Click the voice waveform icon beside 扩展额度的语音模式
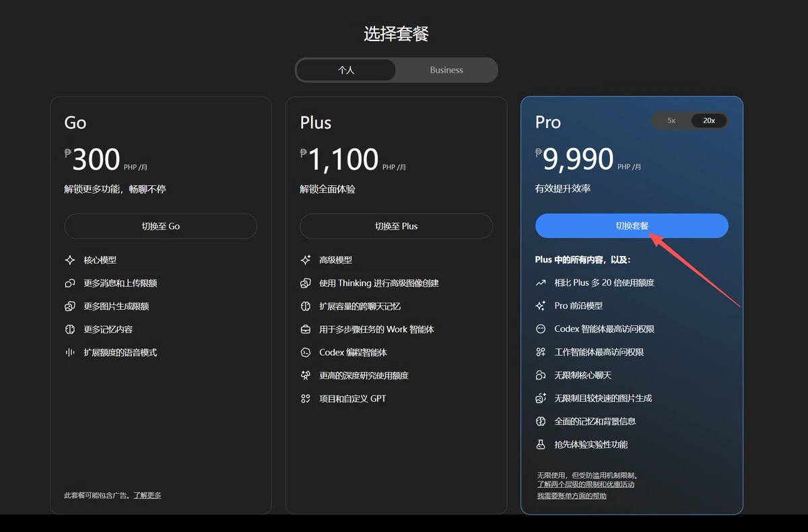Viewport: 808px width, 532px height. [69, 352]
